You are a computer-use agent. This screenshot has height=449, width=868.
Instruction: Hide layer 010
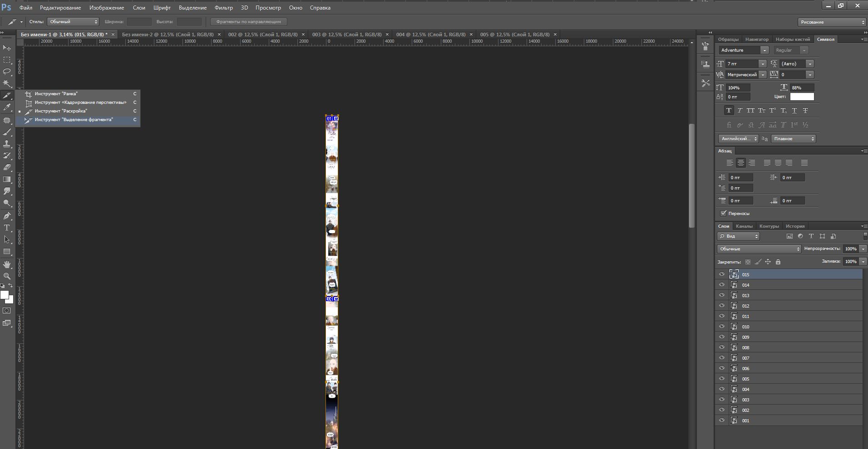click(722, 326)
